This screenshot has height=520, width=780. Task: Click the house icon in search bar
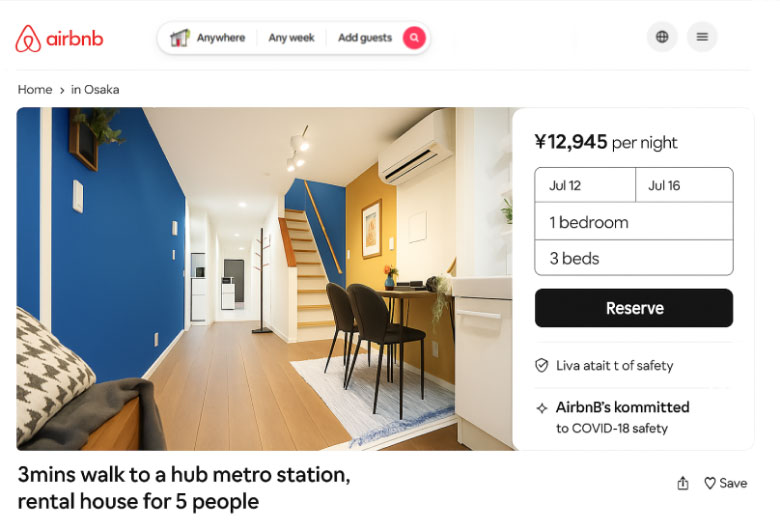click(x=180, y=37)
